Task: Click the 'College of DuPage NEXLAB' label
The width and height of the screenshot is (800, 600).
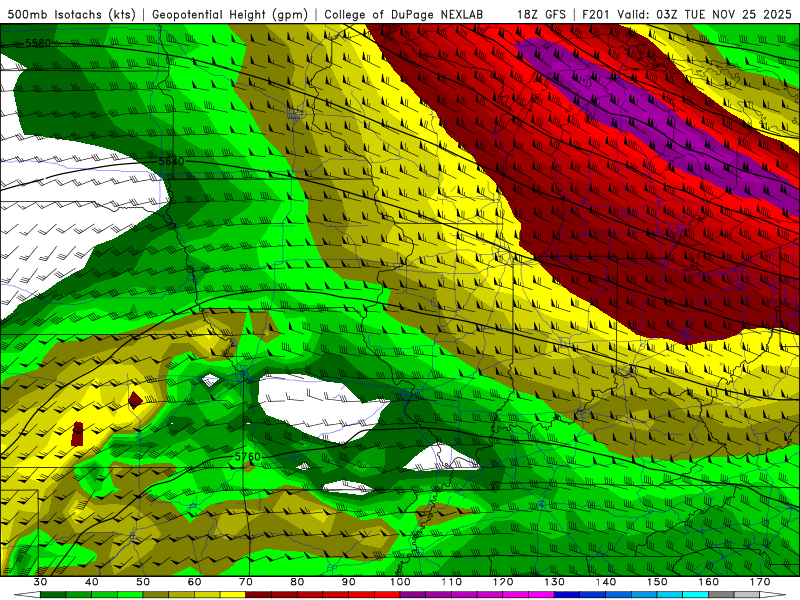Action: click(x=404, y=14)
